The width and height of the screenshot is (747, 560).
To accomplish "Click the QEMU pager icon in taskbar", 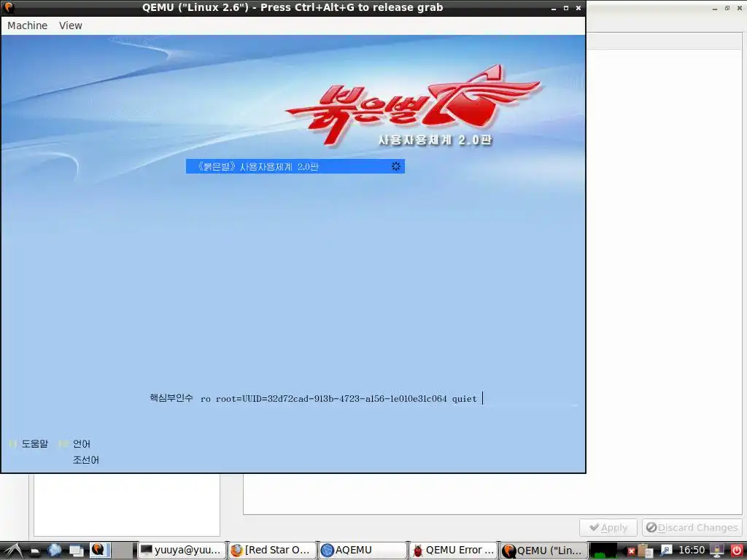I will coord(100,551).
